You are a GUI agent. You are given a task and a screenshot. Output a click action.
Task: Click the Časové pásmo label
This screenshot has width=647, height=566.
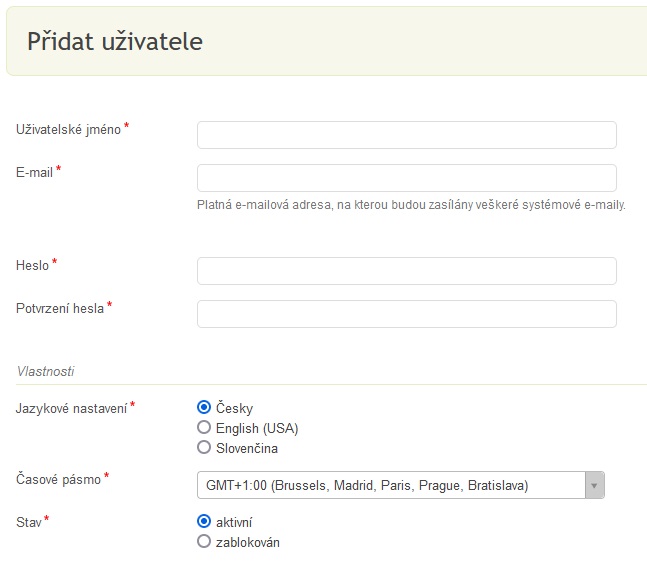point(58,479)
